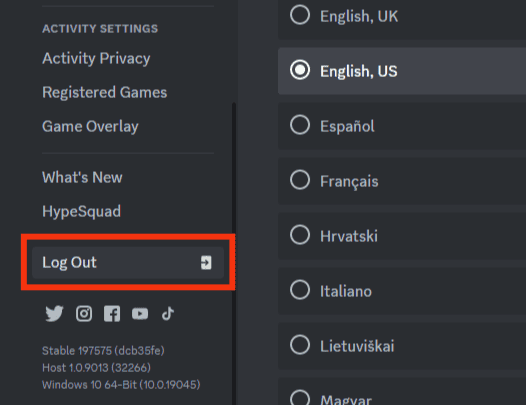Open Discord's TikTok icon link
526x405 pixels.
coord(168,314)
